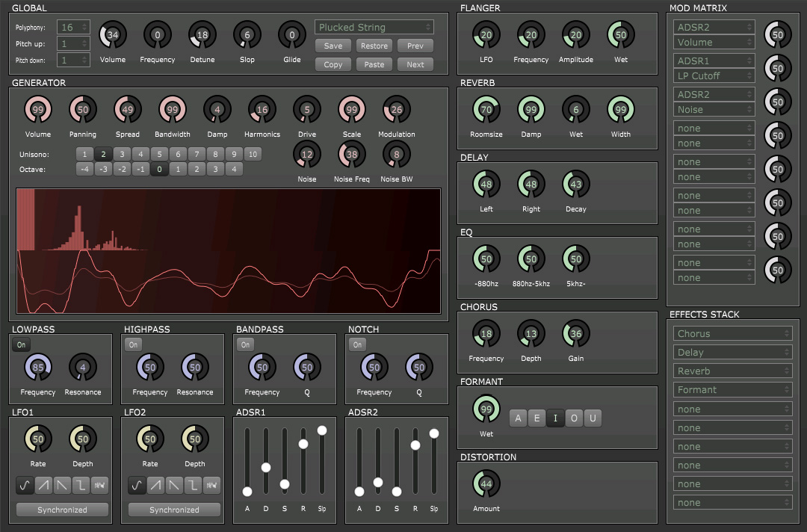Click the Noise Freq knob
Viewport: 807px width, 532px height.
click(351, 155)
